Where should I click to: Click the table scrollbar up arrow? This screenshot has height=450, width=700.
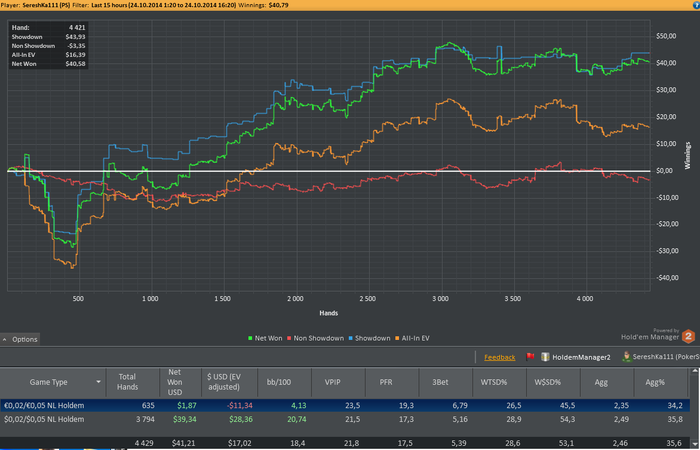coord(693,371)
